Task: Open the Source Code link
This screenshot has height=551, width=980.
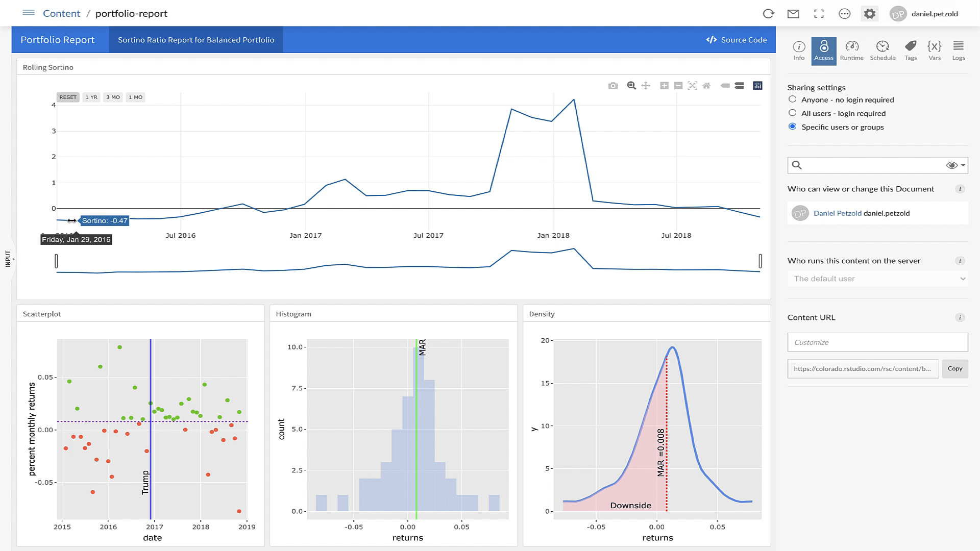Action: click(736, 40)
